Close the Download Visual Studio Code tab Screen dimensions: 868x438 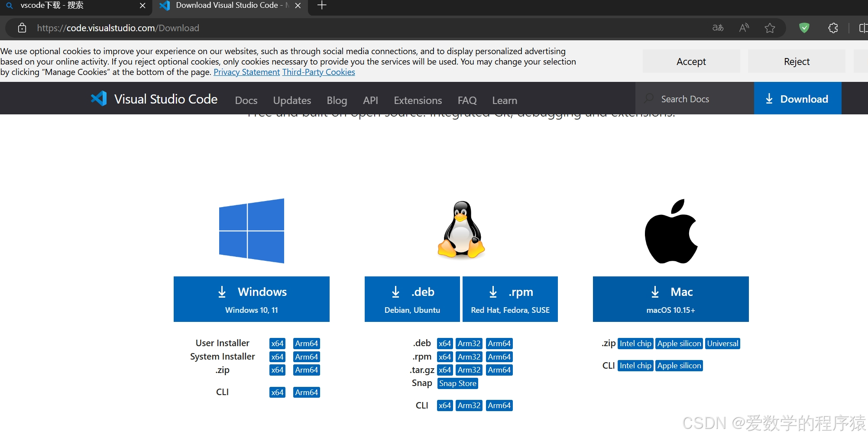(298, 6)
